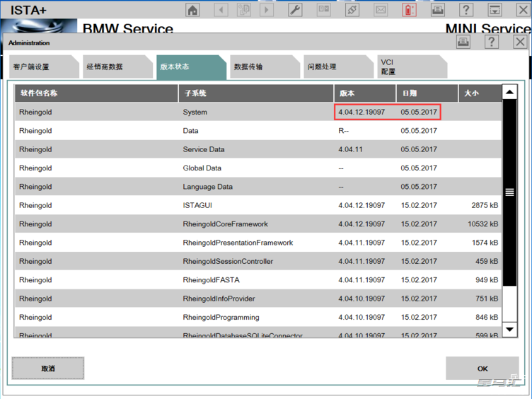
Task: Select the RheingoldFASTA row
Action: coord(258,280)
